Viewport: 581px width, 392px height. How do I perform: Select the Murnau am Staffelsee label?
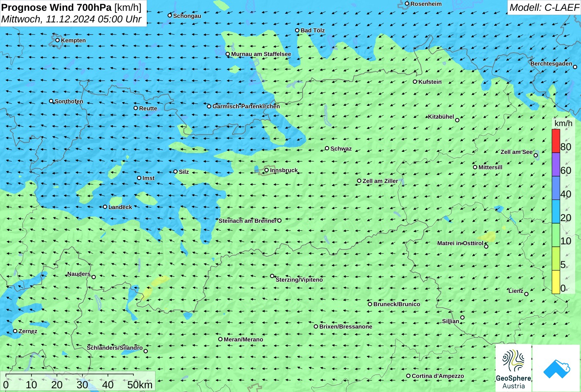(x=261, y=54)
